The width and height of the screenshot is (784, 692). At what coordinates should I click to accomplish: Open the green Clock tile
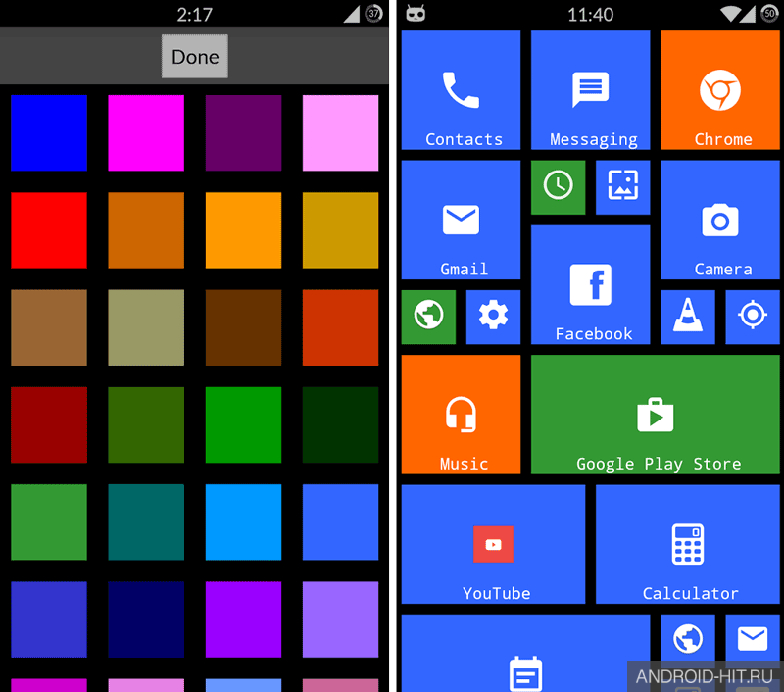(558, 187)
